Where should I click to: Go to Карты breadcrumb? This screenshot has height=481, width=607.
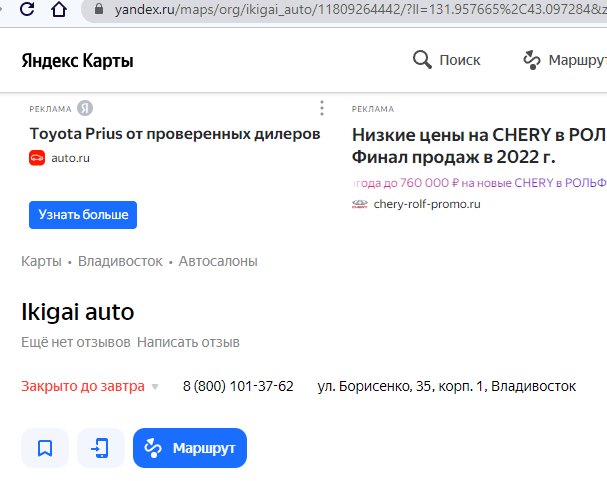click(x=41, y=262)
